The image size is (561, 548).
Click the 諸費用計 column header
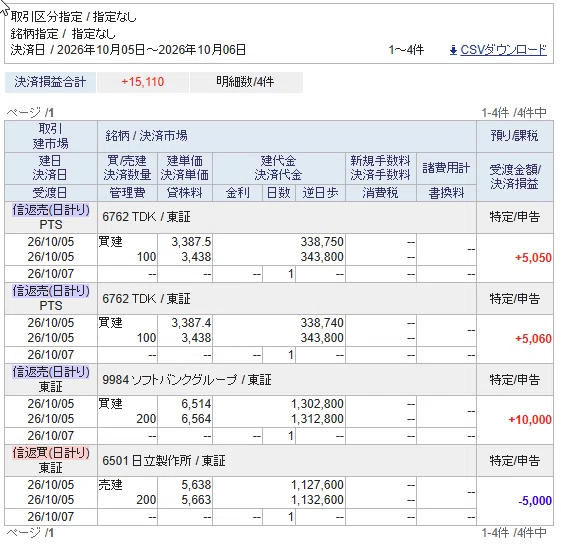pyautogui.click(x=446, y=168)
